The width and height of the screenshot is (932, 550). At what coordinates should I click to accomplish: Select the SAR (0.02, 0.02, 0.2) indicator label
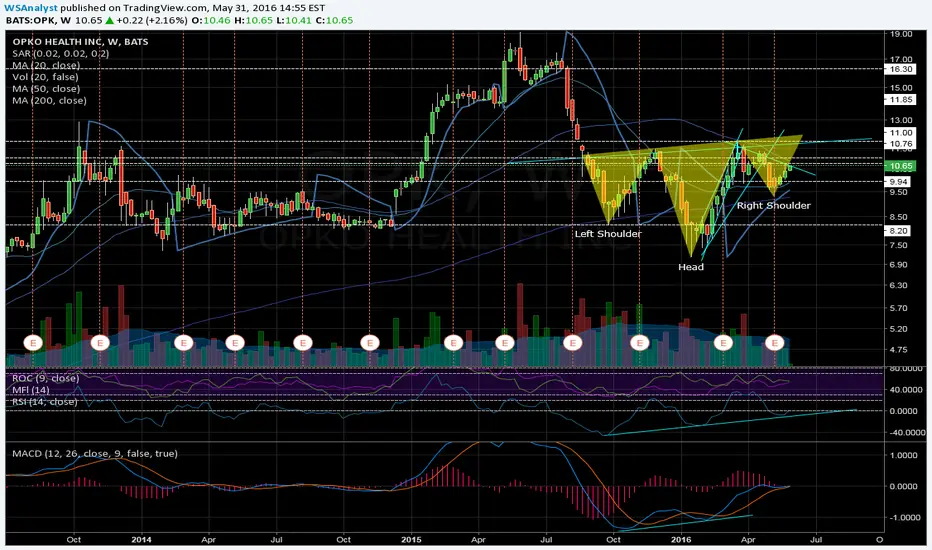click(61, 54)
